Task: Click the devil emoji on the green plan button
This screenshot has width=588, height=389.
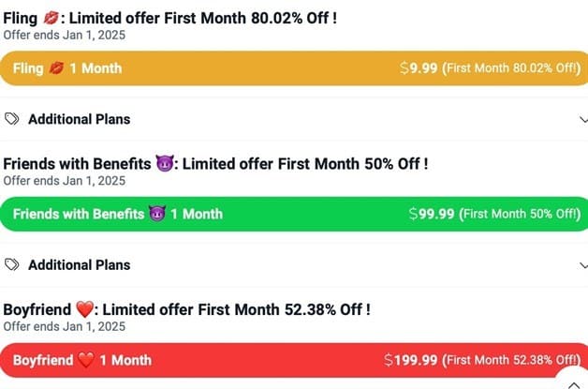Action: tap(157, 214)
